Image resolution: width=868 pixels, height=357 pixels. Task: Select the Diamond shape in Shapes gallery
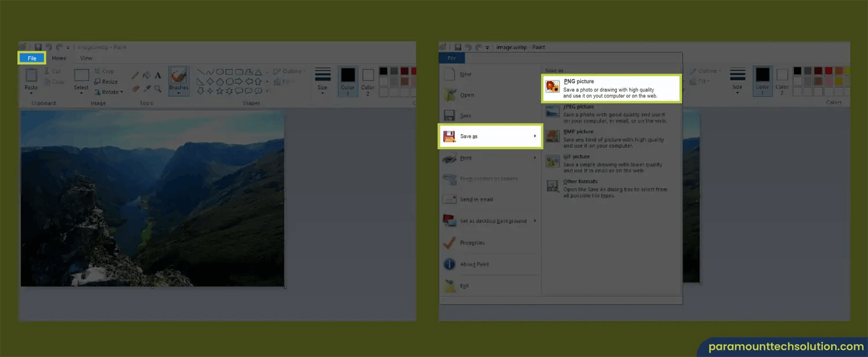210,82
